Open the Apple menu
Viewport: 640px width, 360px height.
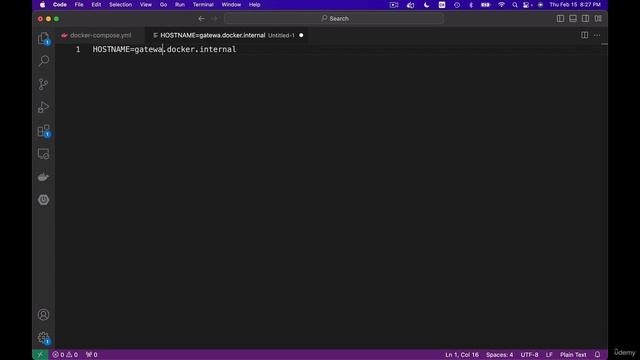coord(42,4)
